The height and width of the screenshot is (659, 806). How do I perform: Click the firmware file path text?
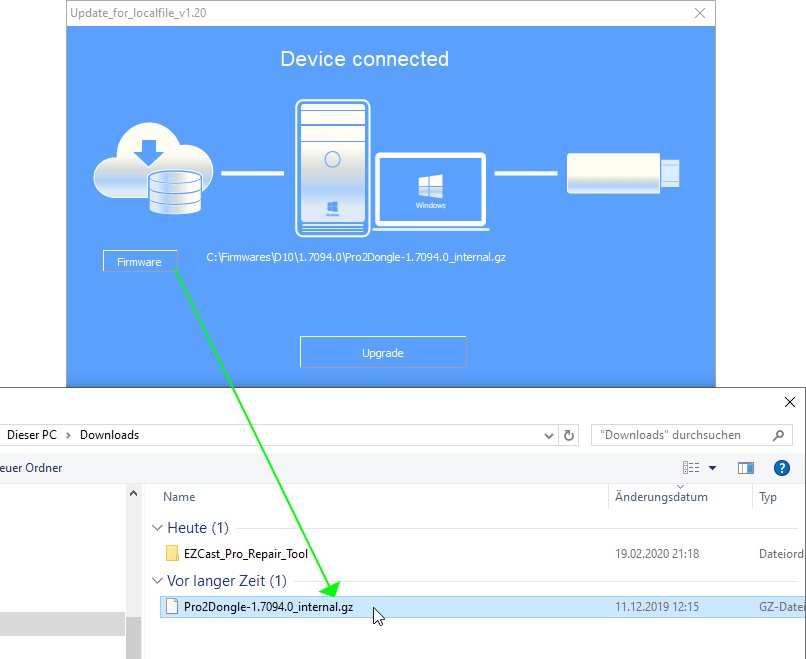(356, 257)
